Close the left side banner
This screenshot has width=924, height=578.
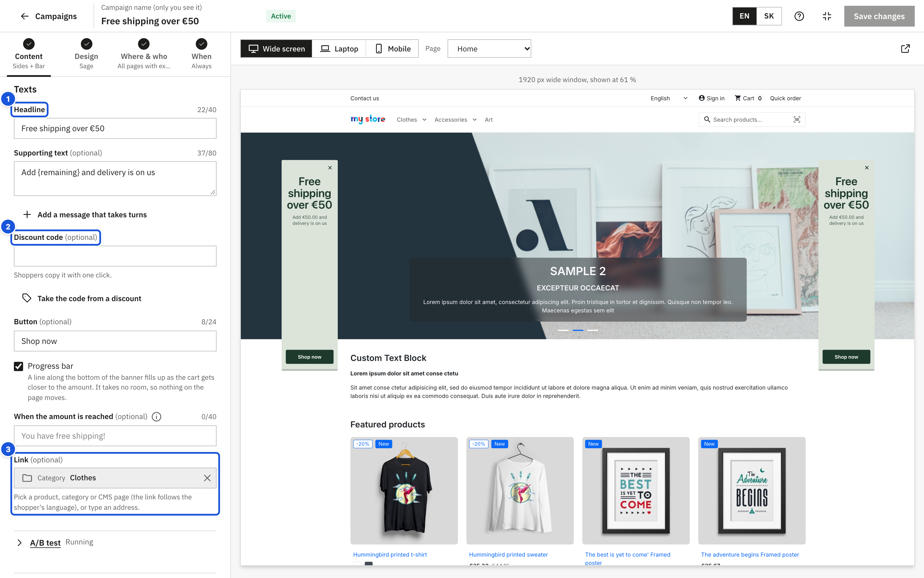tap(330, 167)
